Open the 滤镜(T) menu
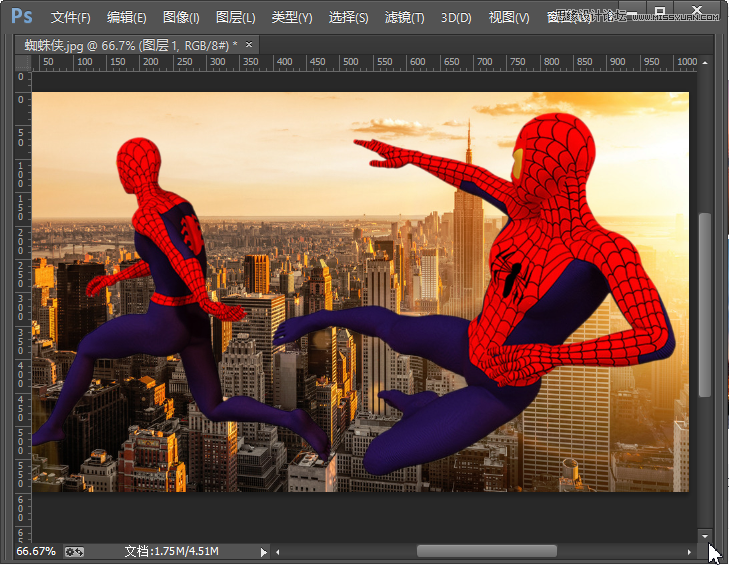This screenshot has height=565, width=729. click(x=404, y=18)
